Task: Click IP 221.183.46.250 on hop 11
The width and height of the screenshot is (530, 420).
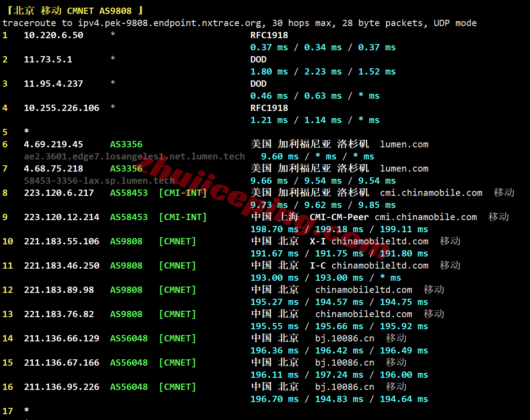Action: [x=62, y=266]
